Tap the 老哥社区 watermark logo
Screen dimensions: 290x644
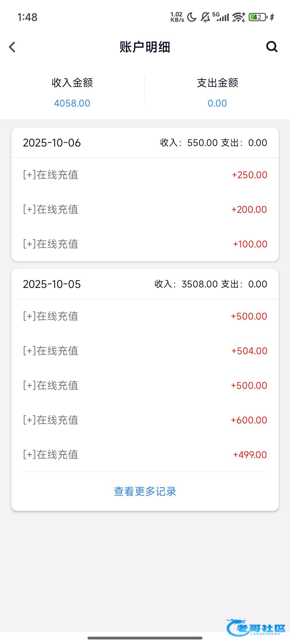[x=256, y=627]
